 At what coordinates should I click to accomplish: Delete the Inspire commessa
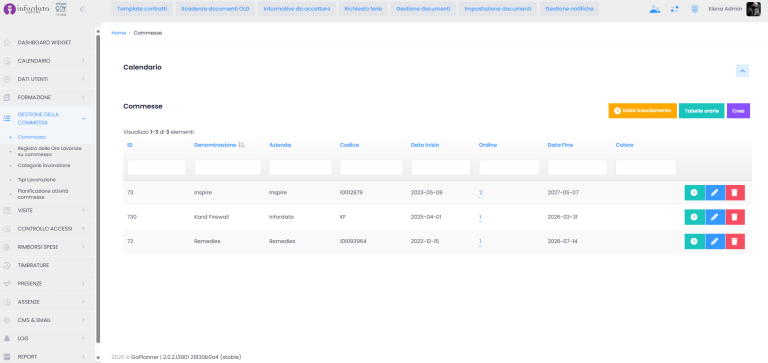[735, 193]
